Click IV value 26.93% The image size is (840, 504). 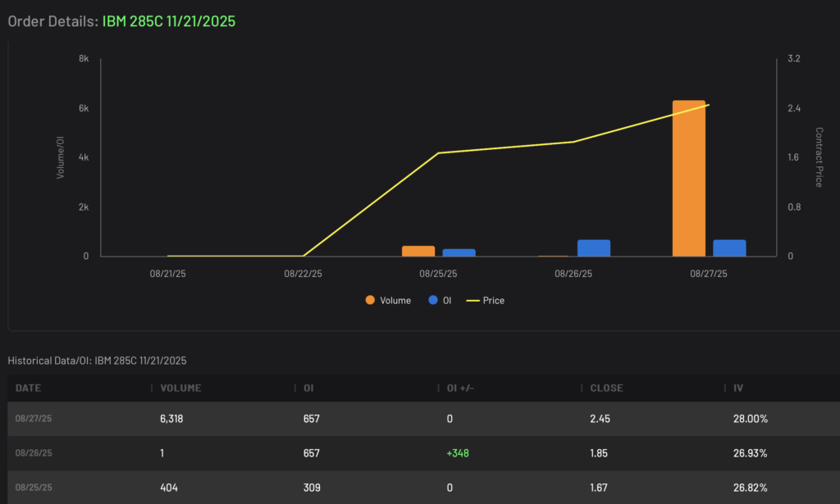click(750, 453)
